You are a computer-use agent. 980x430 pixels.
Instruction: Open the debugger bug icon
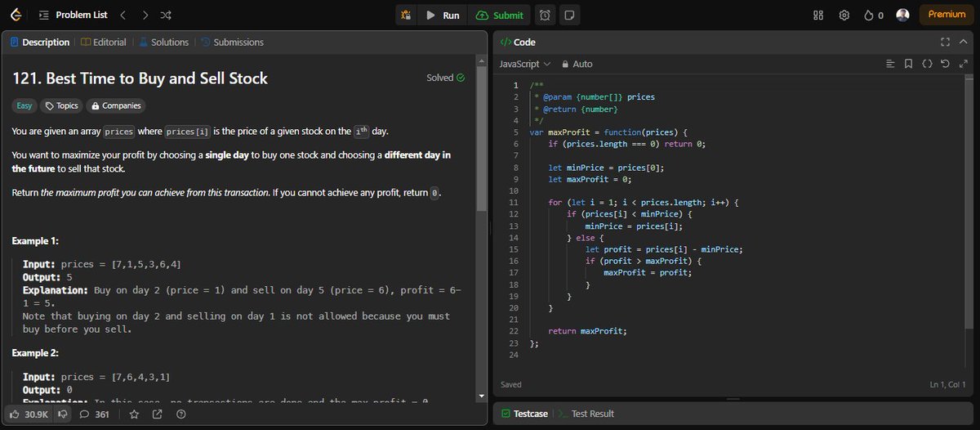(406, 15)
